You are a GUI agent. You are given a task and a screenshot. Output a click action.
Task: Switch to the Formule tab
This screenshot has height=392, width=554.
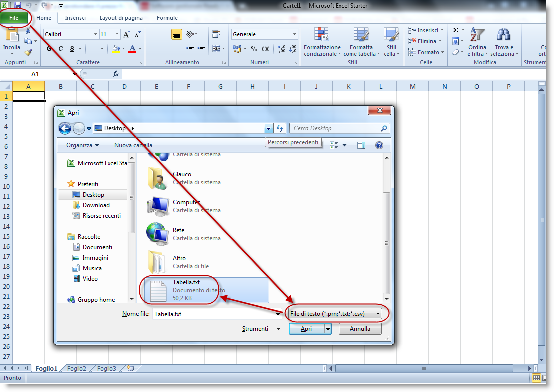167,18
